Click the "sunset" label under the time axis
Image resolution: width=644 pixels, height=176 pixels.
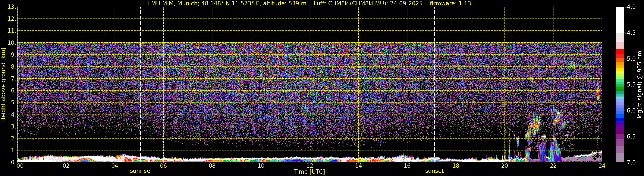434,171
